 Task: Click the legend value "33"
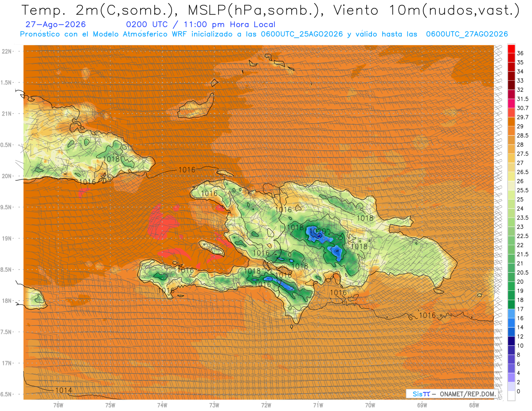(520, 81)
